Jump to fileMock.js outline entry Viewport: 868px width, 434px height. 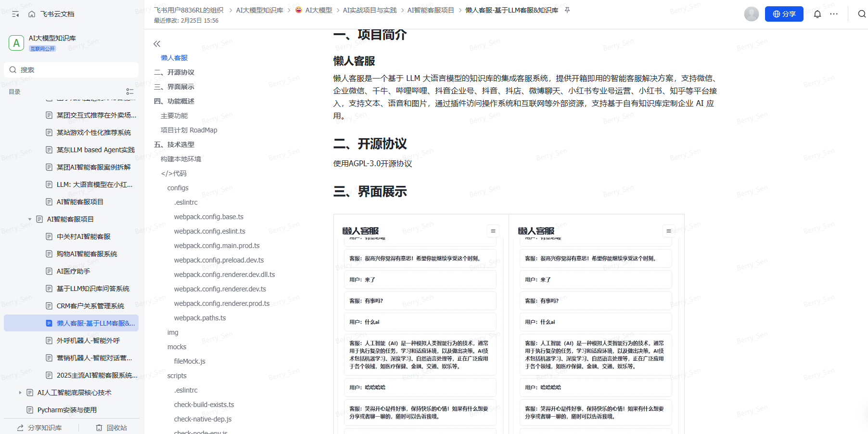coord(190,361)
